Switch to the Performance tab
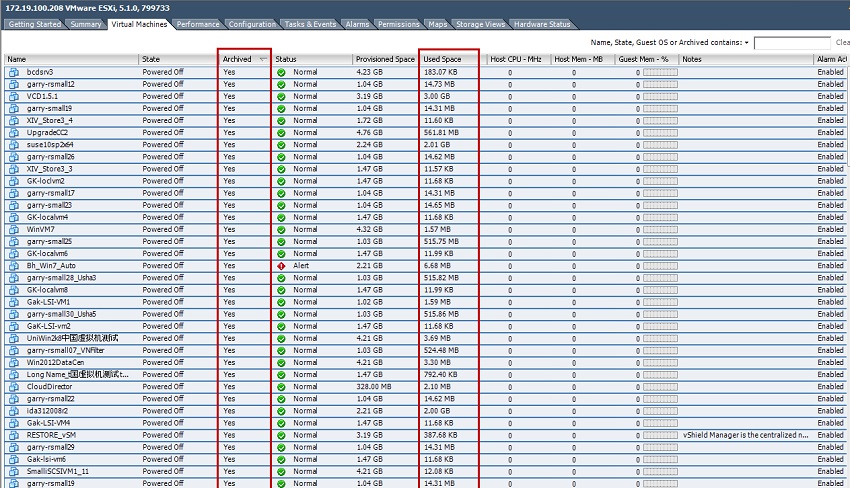 click(198, 24)
